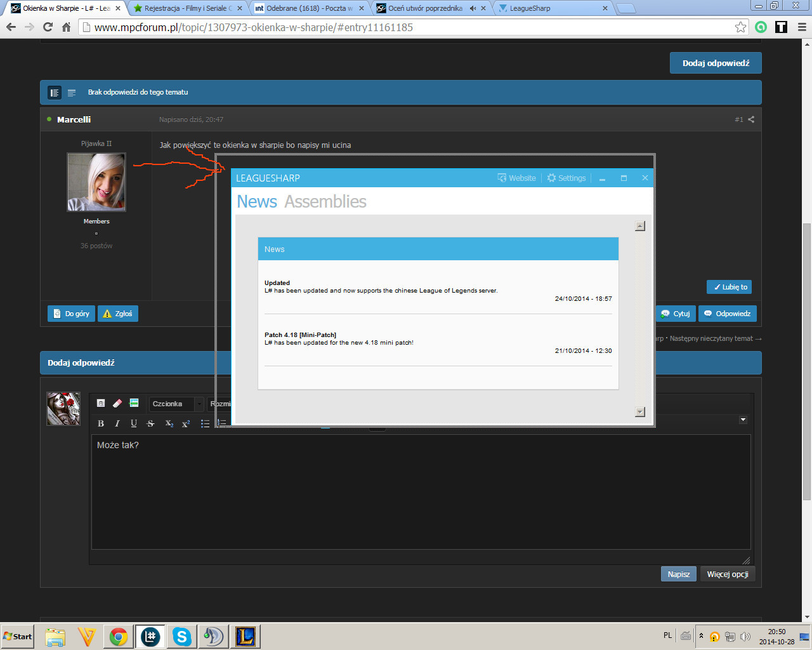
Task: Expand the editor toolbar dropdown arrow
Action: click(x=743, y=420)
